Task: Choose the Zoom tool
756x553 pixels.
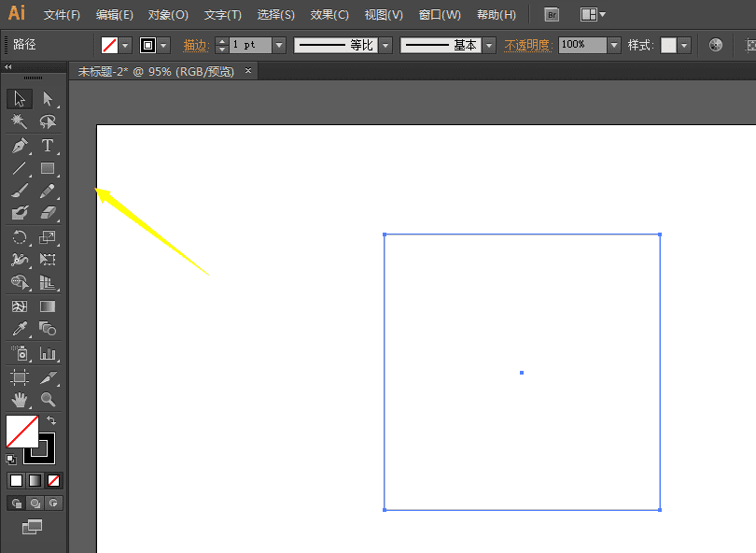Action: [x=48, y=400]
